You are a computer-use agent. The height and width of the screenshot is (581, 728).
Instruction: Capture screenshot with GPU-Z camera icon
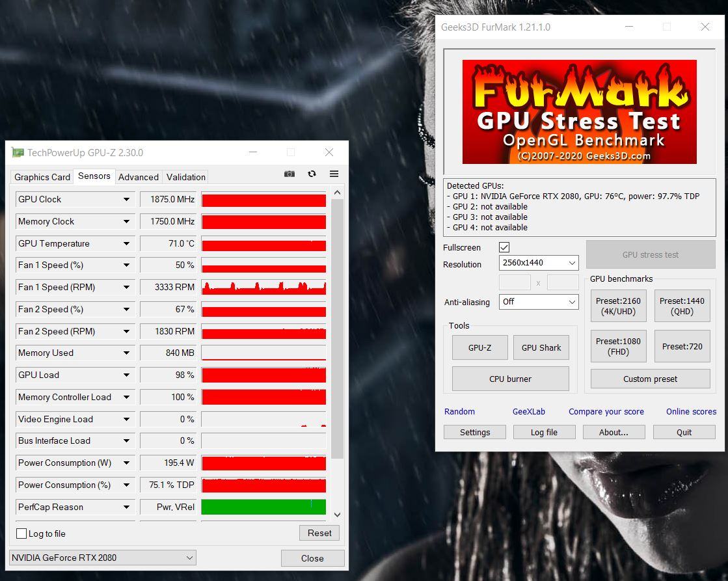tap(290, 174)
